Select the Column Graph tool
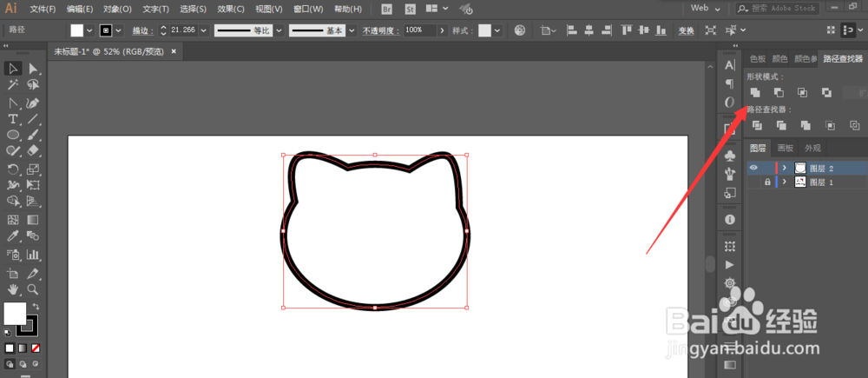This screenshot has width=868, height=378. pos(33,255)
